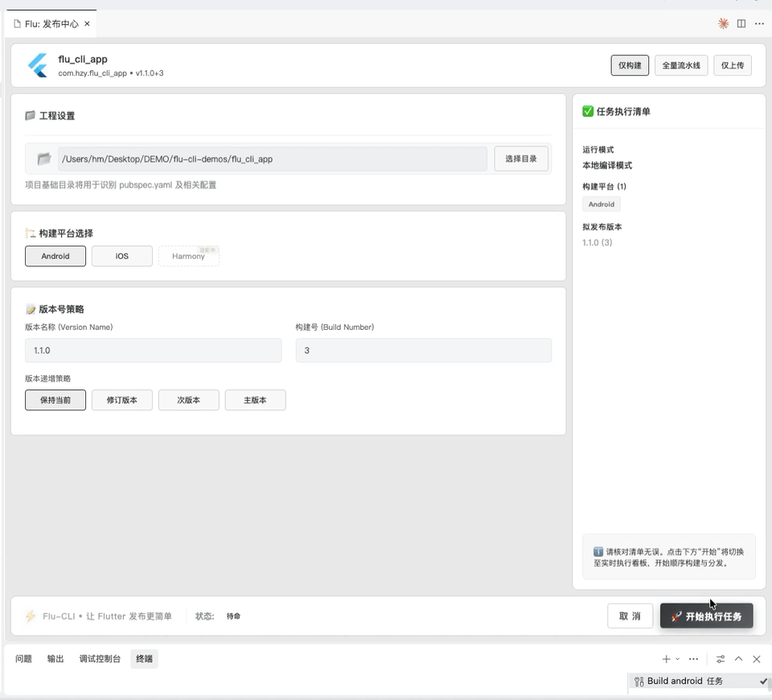Click the 工程设置 folder heading icon
Screen dimensions: 772x700
click(30, 115)
